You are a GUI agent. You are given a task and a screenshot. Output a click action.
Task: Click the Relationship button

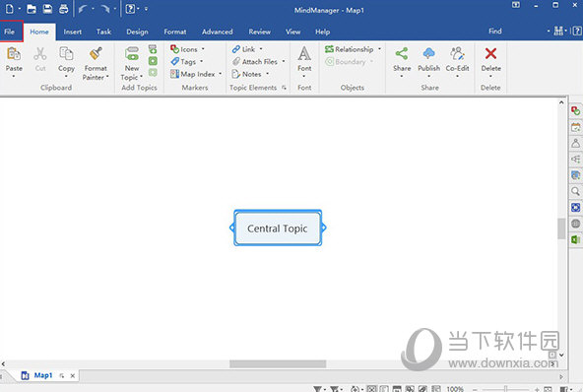tap(350, 49)
